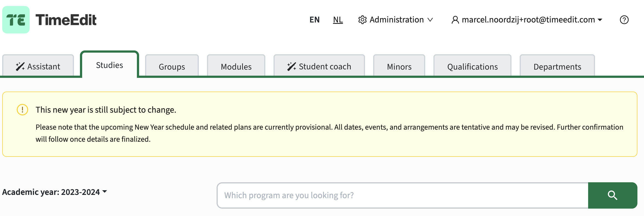Click the wand icon on Student coach
The height and width of the screenshot is (216, 644).
292,67
